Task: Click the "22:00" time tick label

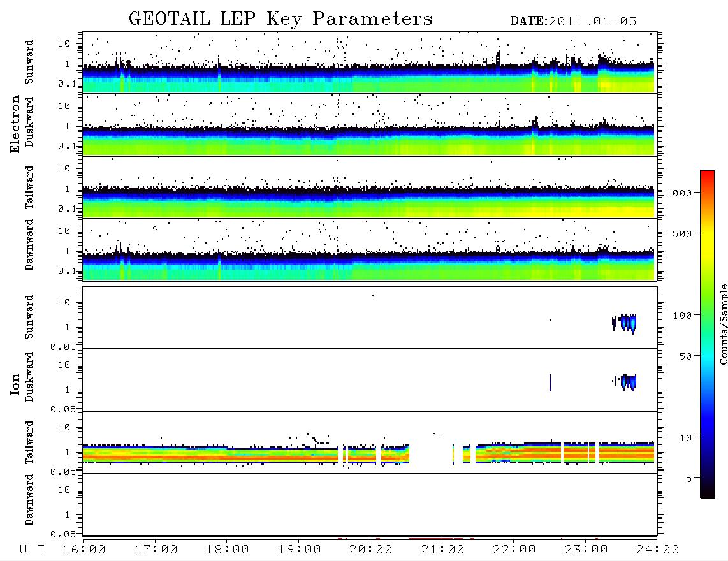Action: pos(514,550)
